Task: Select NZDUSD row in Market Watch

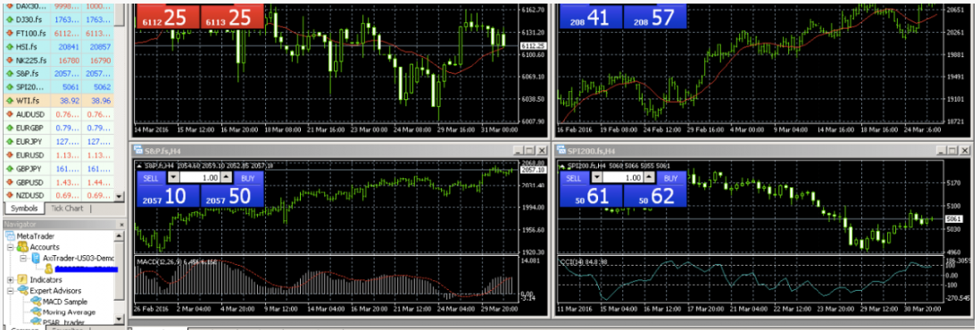Action: pyautogui.click(x=57, y=195)
